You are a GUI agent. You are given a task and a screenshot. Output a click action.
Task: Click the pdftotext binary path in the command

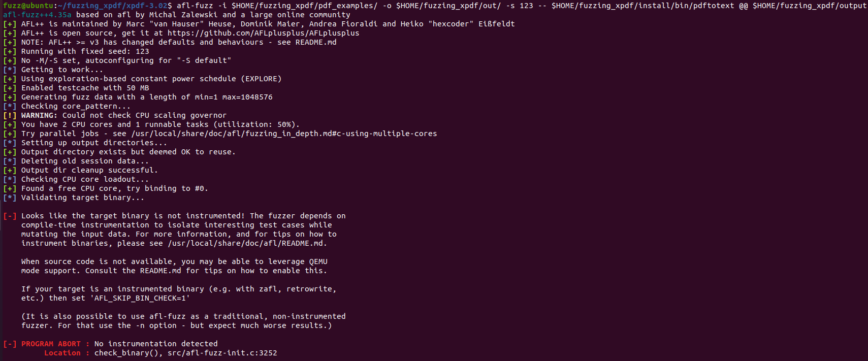click(642, 6)
